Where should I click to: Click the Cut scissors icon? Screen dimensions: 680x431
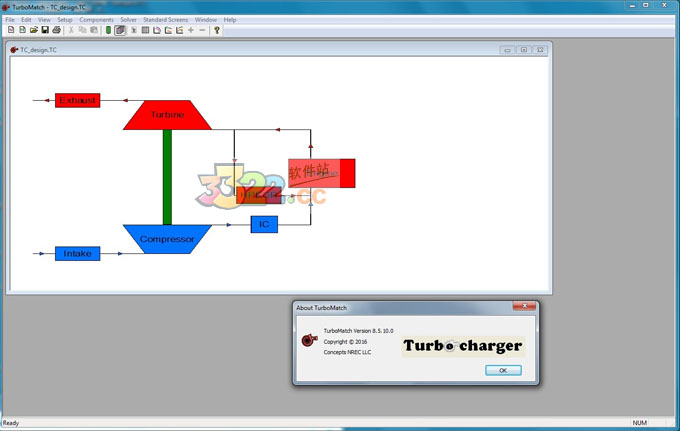tap(71, 30)
